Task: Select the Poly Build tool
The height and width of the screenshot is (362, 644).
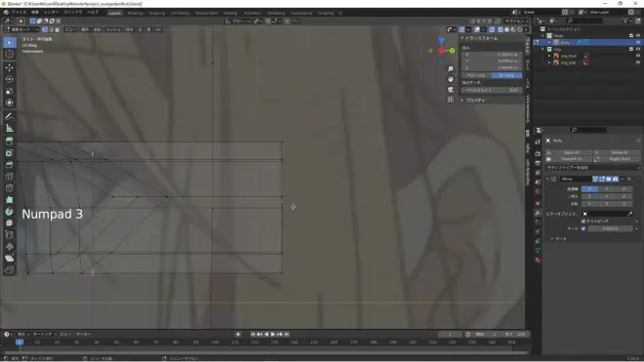Action: click(x=10, y=200)
